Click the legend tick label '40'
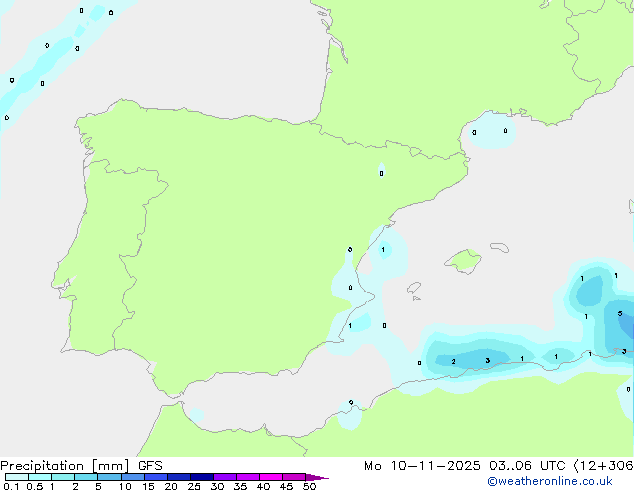The image size is (634, 490). (263, 486)
